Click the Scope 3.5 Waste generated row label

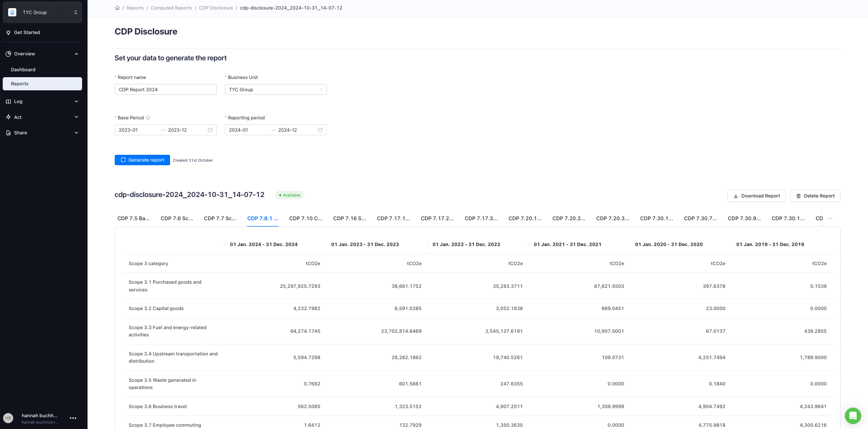[x=162, y=384]
